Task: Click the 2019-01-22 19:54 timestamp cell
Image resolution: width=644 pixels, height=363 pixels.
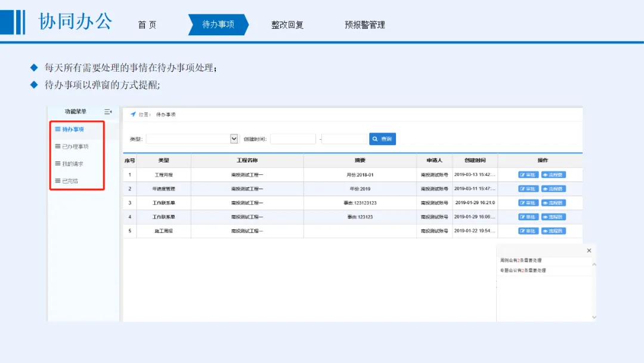Action: (x=475, y=230)
